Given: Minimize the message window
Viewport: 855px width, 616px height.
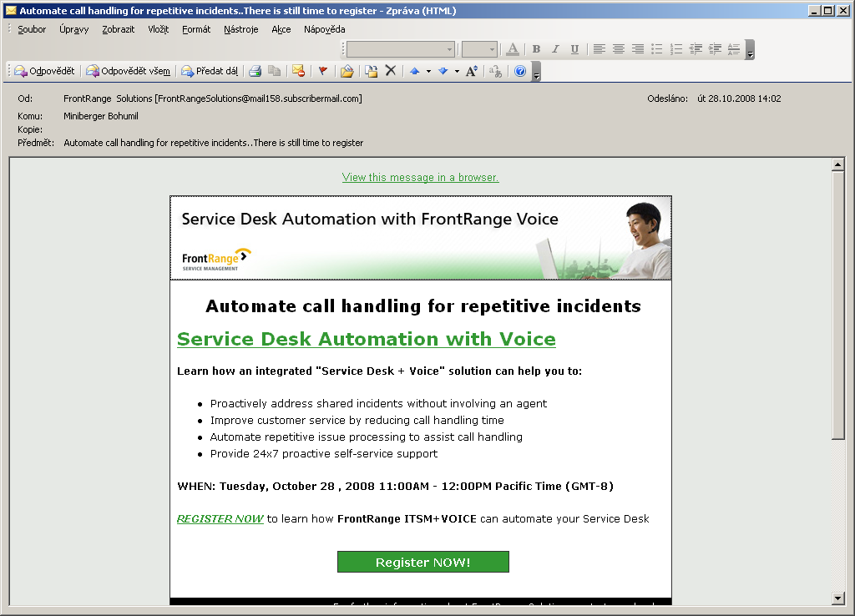Looking at the screenshot, I should (x=814, y=10).
